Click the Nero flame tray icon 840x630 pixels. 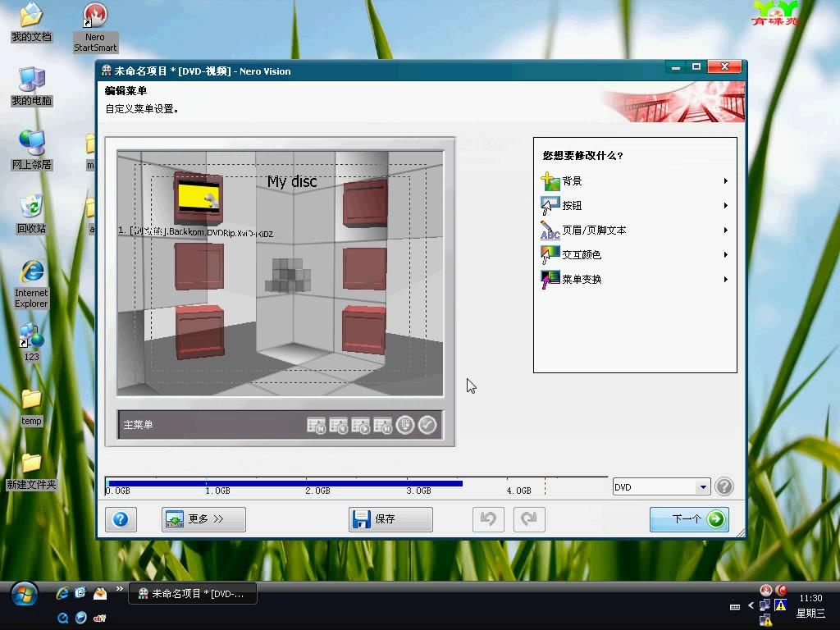point(766,591)
